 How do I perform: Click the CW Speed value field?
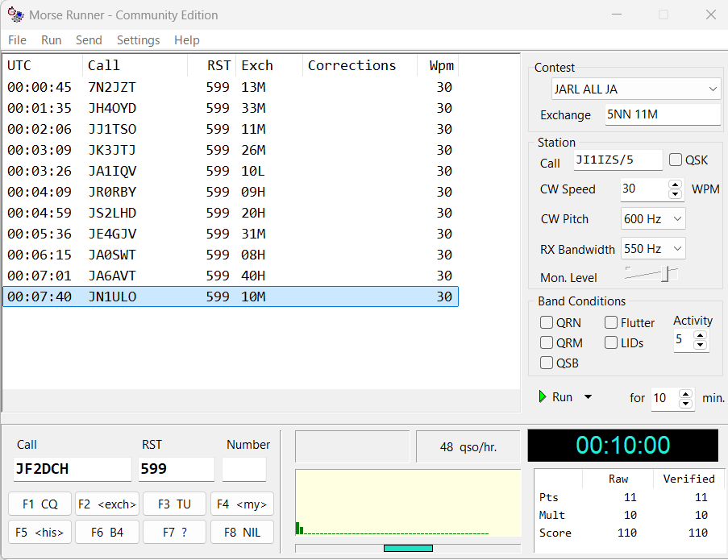[644, 189]
